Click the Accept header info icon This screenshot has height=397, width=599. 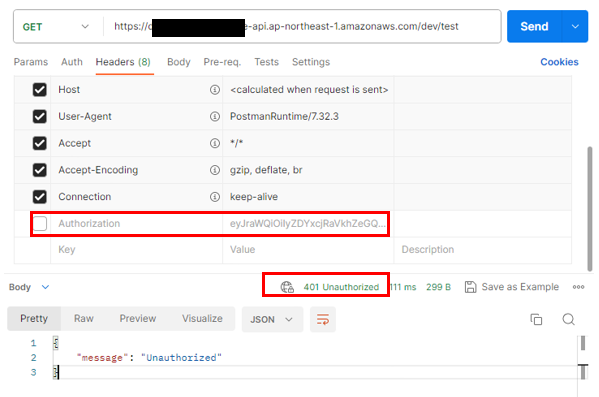tap(215, 143)
